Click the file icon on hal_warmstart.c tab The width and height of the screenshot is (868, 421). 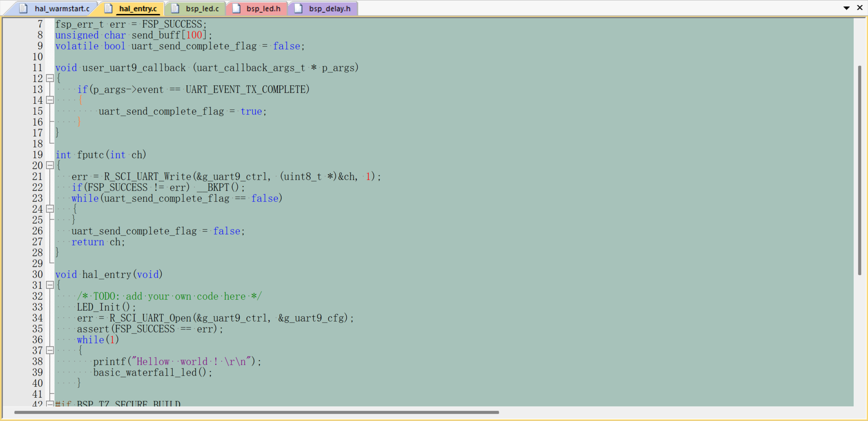[23, 9]
